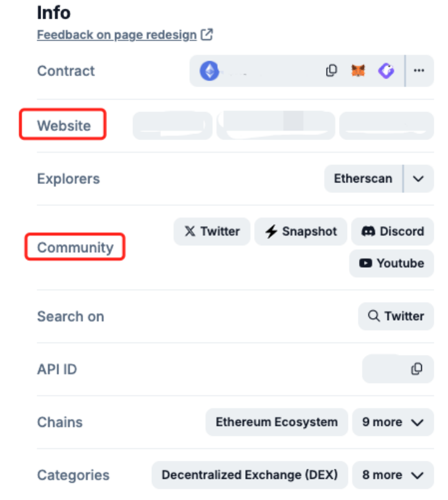Screen dimensions: 448x500
Task: Expand the '8 more' categories dropdown
Action: tap(393, 475)
